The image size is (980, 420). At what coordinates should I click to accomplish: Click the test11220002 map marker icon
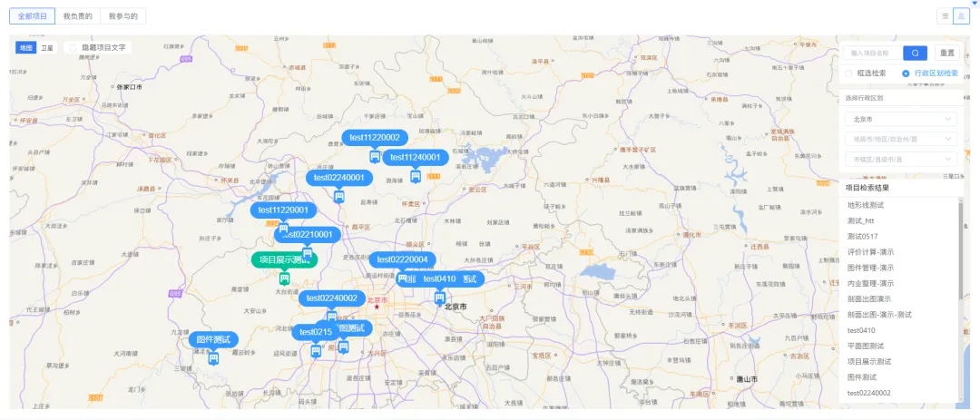pyautogui.click(x=374, y=157)
